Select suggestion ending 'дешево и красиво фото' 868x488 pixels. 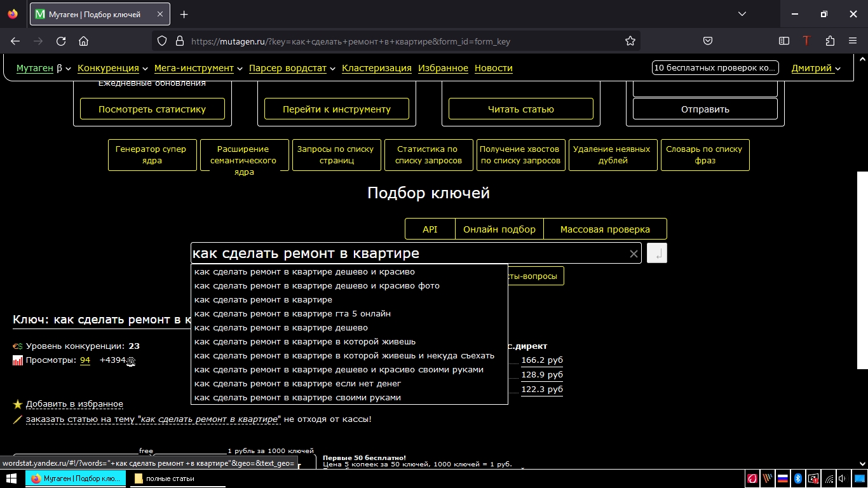click(349, 286)
